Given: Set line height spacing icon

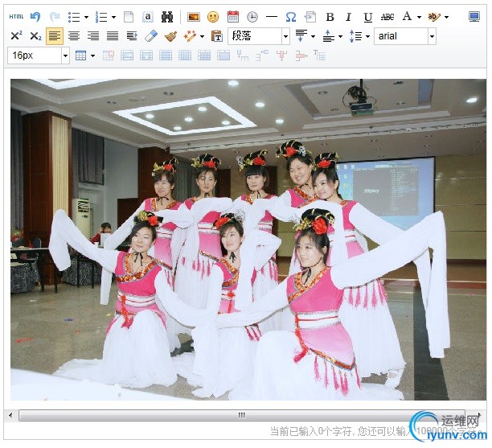Looking at the screenshot, I should pyautogui.click(x=355, y=36).
